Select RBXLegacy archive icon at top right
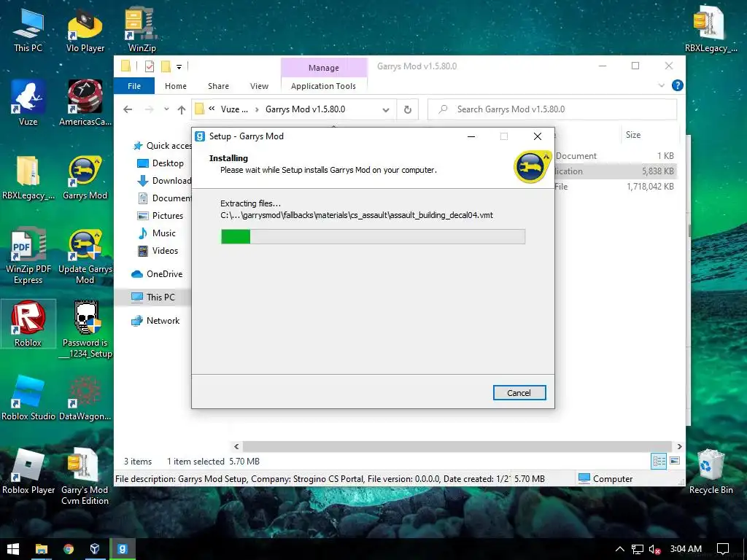This screenshot has height=560, width=747. 711,29
